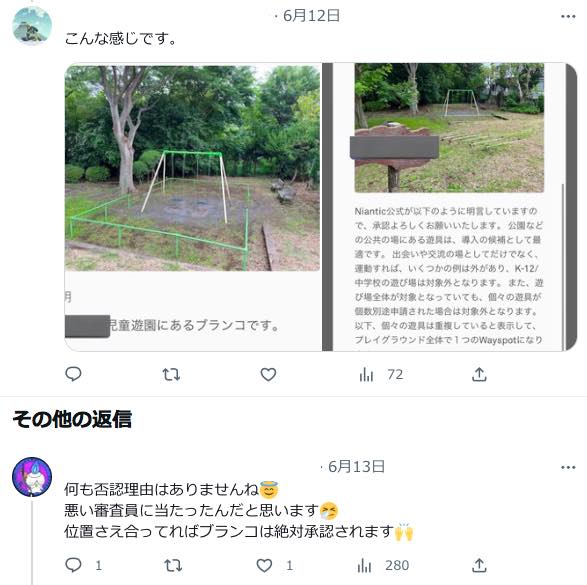The width and height of the screenshot is (587, 585).
Task: Like the June 13 reply
Action: pyautogui.click(x=274, y=565)
